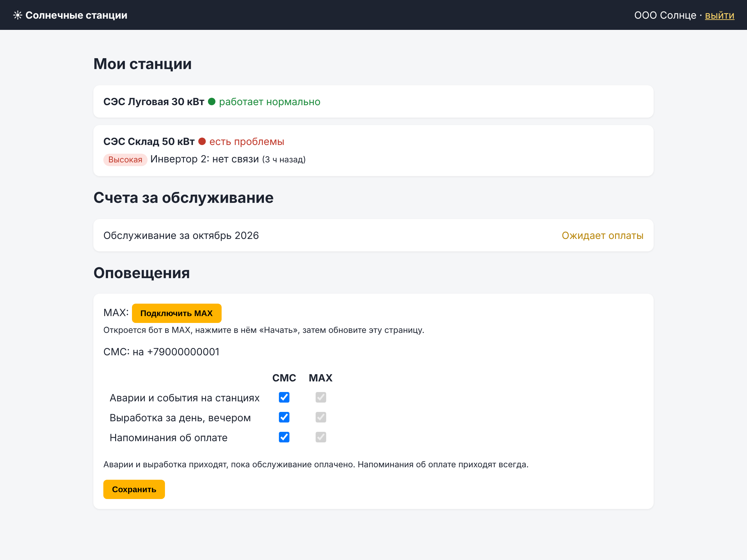
Task: Click the Подключить MAX button
Action: click(x=176, y=313)
